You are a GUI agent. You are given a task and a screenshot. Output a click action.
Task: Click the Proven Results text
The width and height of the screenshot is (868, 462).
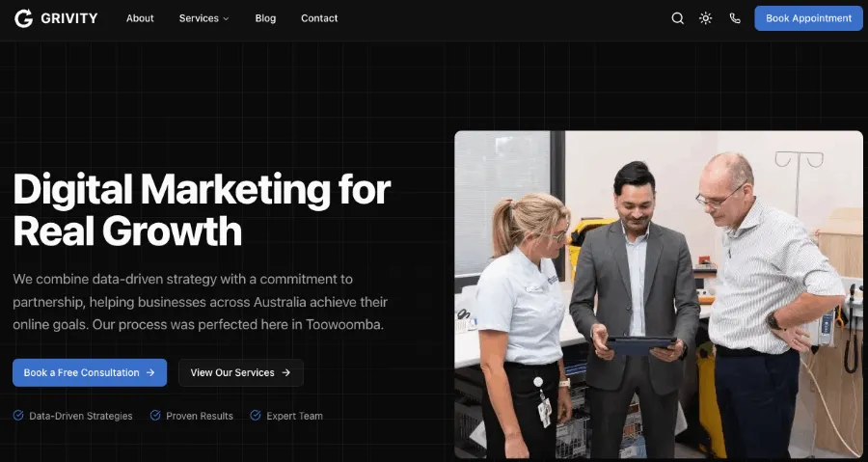pyautogui.click(x=200, y=416)
